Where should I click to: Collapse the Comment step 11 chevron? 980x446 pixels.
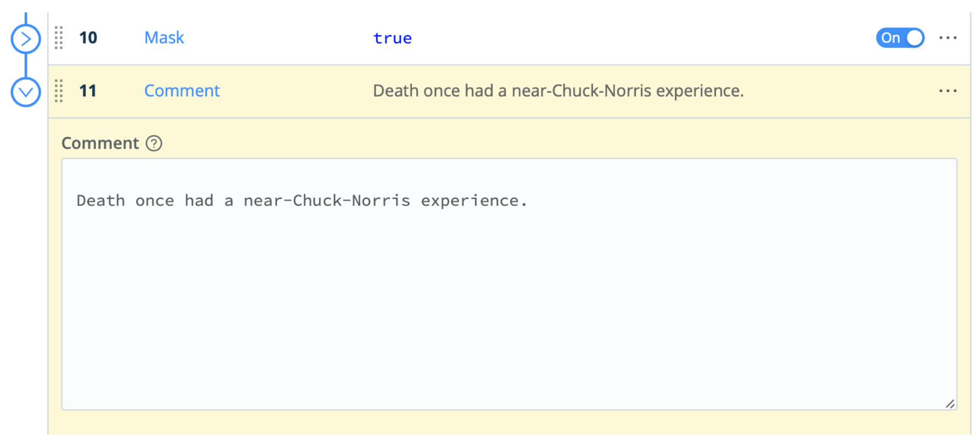(x=26, y=92)
